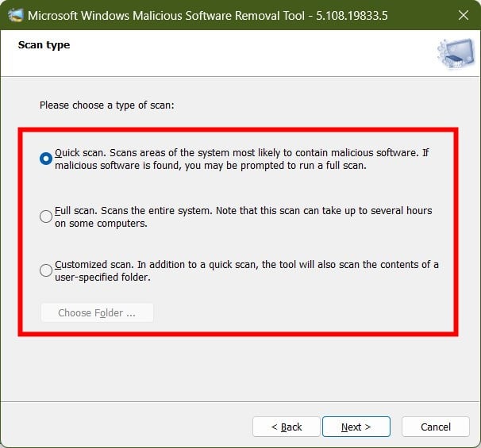Select the Customized scan radio button
481x448 pixels.
(46, 270)
